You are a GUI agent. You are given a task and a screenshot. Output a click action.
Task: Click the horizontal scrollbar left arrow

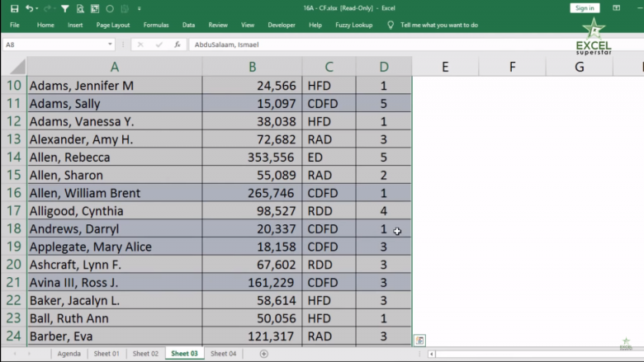(x=431, y=354)
